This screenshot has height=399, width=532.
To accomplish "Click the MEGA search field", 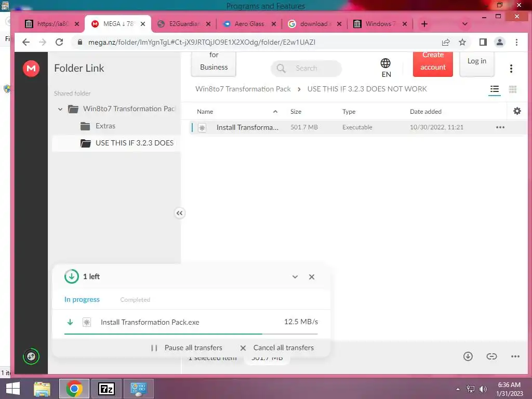I will [306, 68].
